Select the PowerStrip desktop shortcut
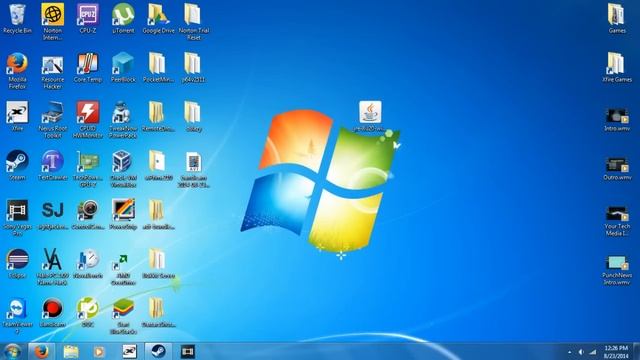Screen dimensions: 640x360 tap(123, 214)
